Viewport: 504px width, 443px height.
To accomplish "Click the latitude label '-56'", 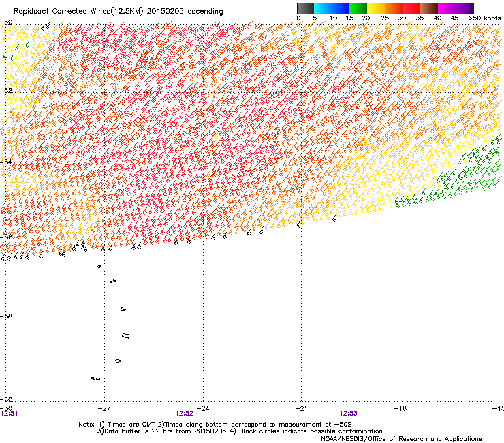I will pos(6,236).
